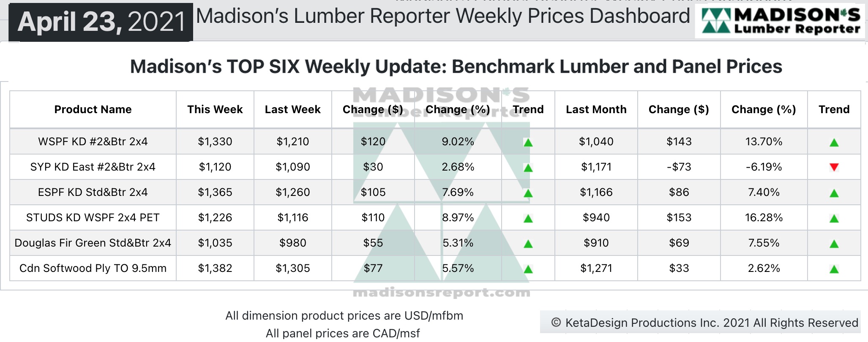Click the Douglas Fir Green Std&Btr 2x4 row name
The image size is (868, 342).
pos(93,243)
